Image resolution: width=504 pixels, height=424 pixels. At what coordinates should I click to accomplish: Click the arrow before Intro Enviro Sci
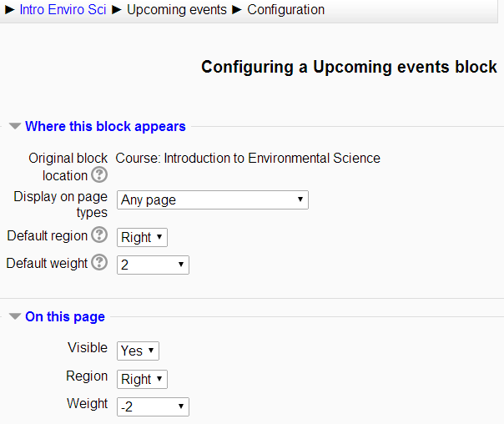click(x=10, y=10)
